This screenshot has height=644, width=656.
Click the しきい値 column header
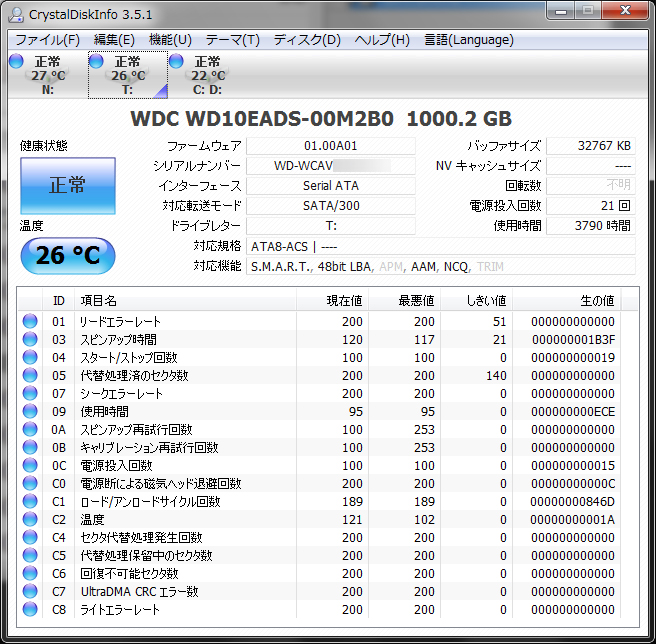coord(477,300)
